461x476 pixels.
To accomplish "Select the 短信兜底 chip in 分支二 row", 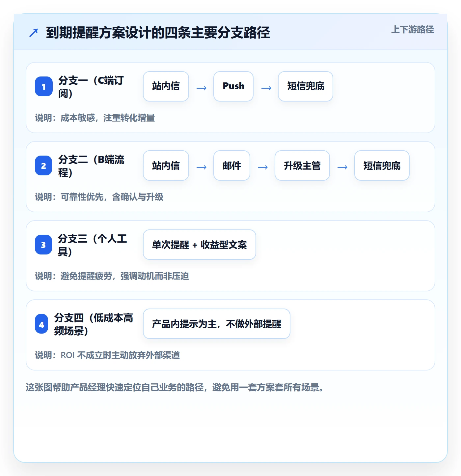I will pyautogui.click(x=382, y=165).
